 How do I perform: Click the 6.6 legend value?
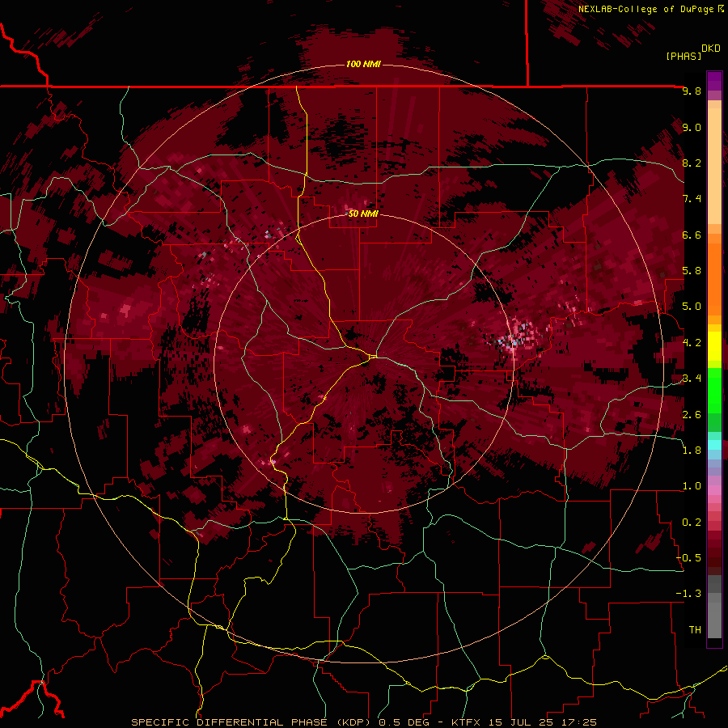pos(692,235)
